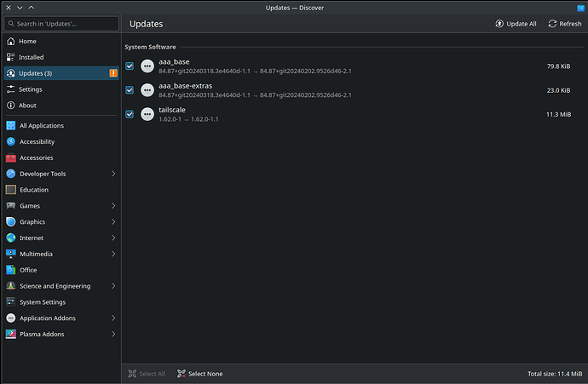This screenshot has height=384, width=588.
Task: Deselect the tailscale update checkbox
Action: pyautogui.click(x=130, y=114)
